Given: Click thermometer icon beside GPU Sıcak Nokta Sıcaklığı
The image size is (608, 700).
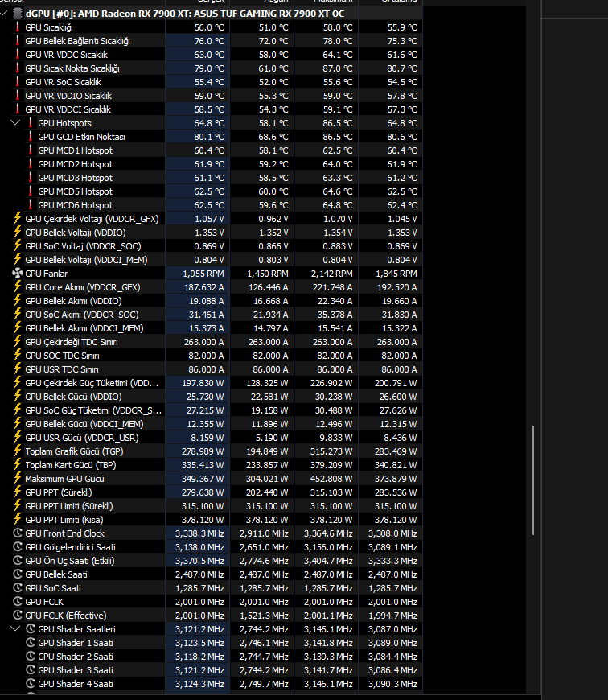Looking at the screenshot, I should click(x=18, y=68).
